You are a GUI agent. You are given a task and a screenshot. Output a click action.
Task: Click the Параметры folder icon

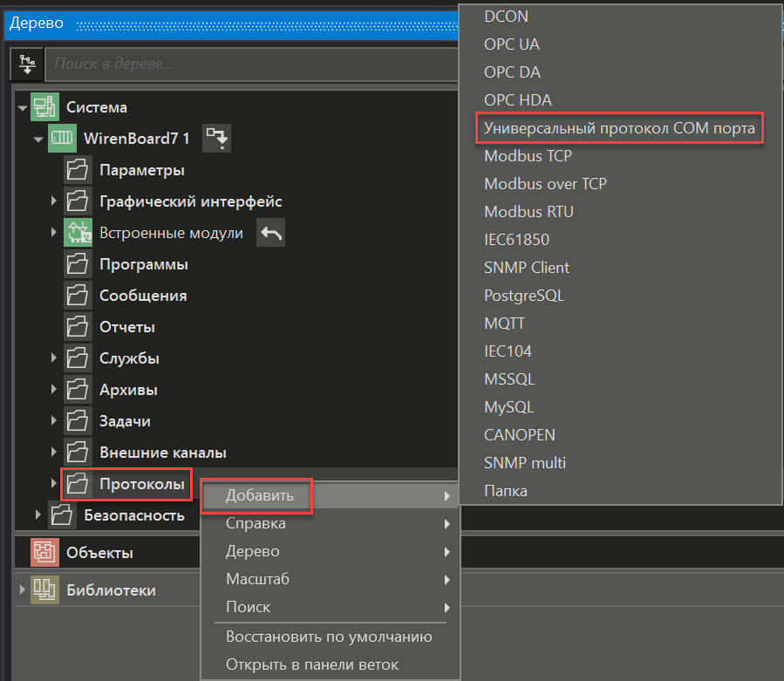(x=78, y=169)
